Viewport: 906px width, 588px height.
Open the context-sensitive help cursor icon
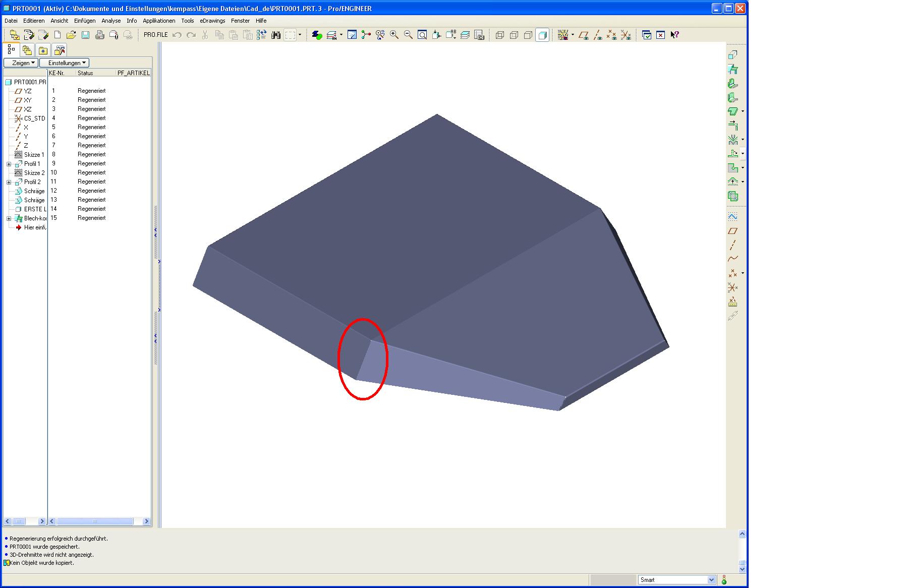pos(675,35)
